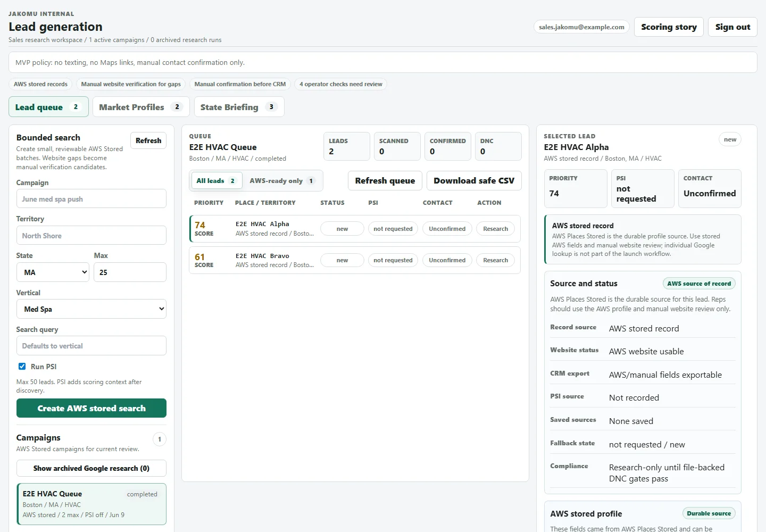This screenshot has height=532, width=766.
Task: Refresh the Bounded search panel
Action: pyautogui.click(x=148, y=140)
